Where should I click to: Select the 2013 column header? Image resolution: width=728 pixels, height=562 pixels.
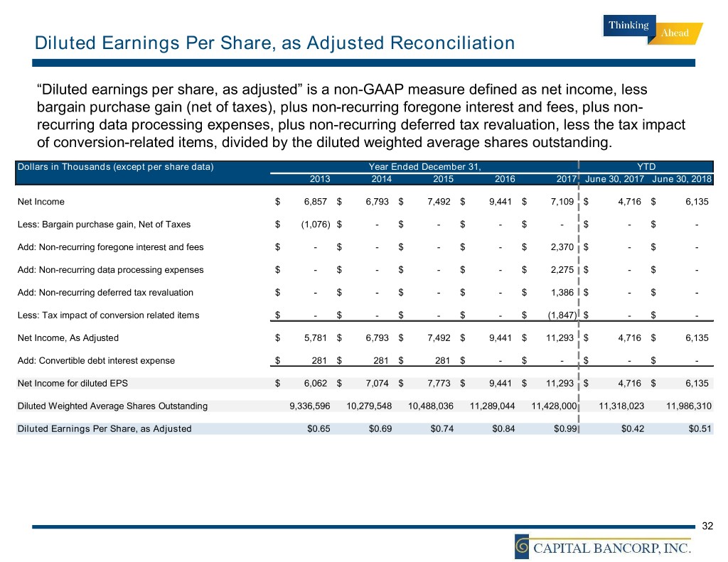(320, 179)
